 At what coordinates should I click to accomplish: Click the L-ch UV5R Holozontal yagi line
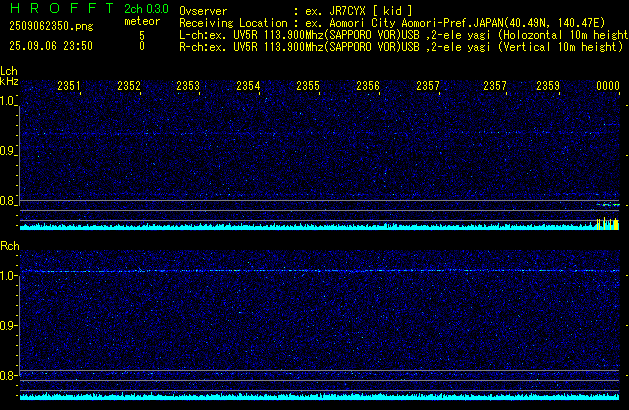(404, 35)
